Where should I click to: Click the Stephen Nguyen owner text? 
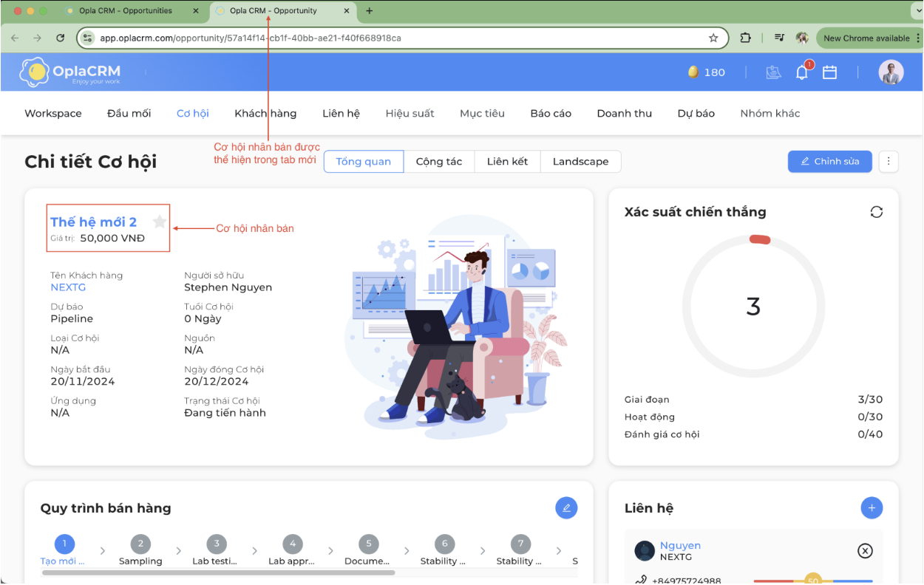click(x=228, y=287)
